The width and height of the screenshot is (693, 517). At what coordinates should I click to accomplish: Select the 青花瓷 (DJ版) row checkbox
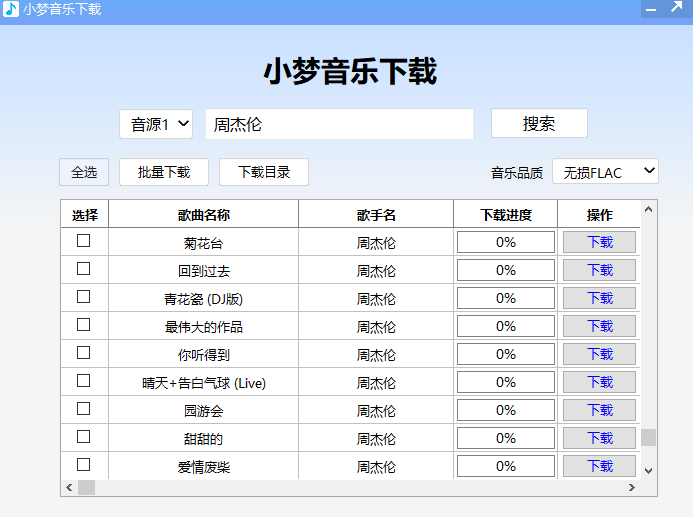(x=84, y=297)
